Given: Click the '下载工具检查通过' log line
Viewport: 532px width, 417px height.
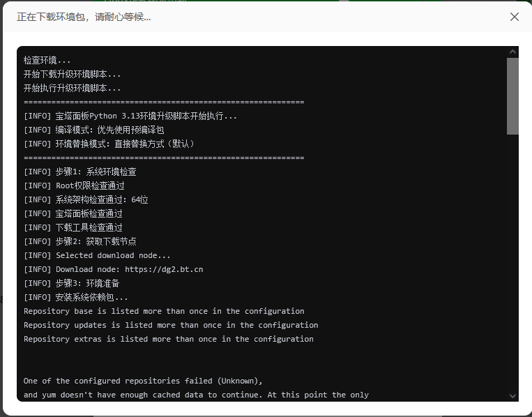Looking at the screenshot, I should [x=73, y=227].
